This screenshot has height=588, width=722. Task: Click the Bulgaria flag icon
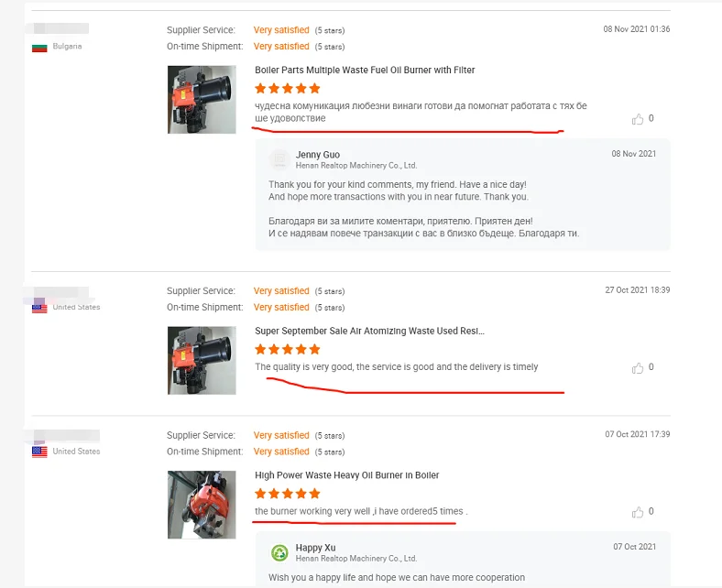click(39, 48)
